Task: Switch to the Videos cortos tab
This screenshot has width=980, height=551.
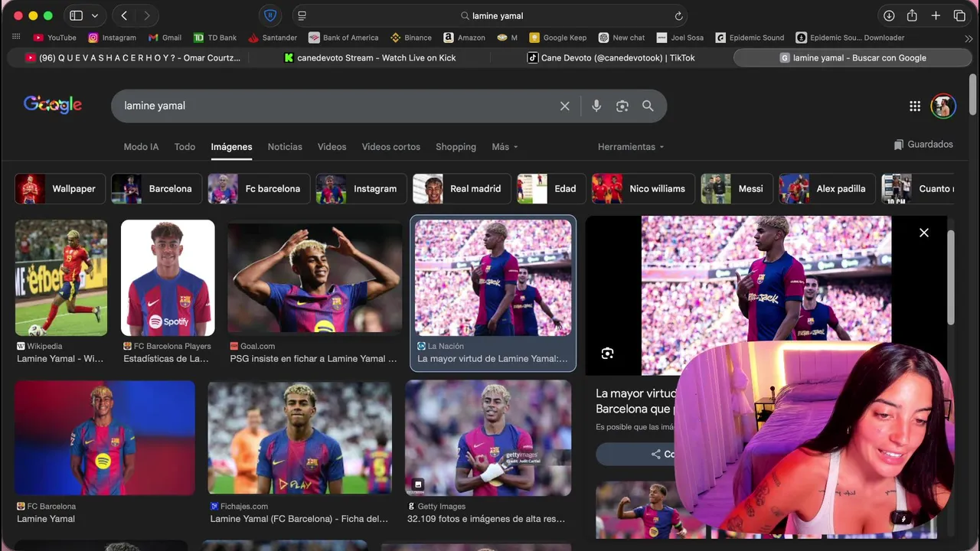Action: coord(390,147)
